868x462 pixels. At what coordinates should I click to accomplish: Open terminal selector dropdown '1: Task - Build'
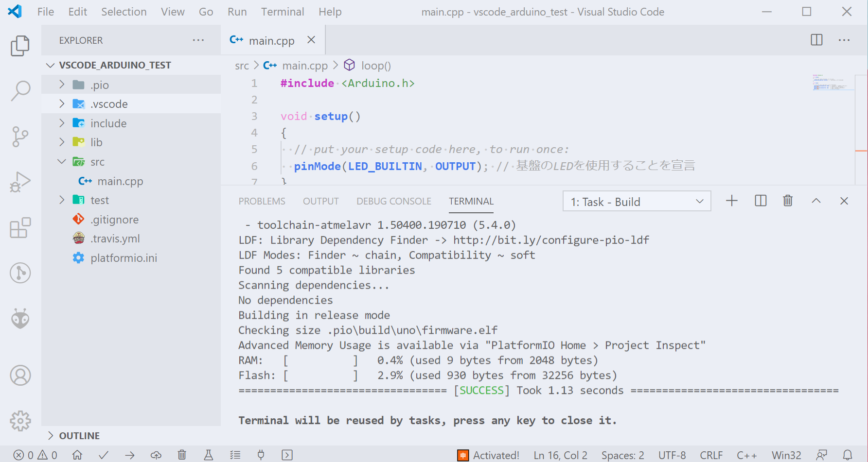point(637,201)
